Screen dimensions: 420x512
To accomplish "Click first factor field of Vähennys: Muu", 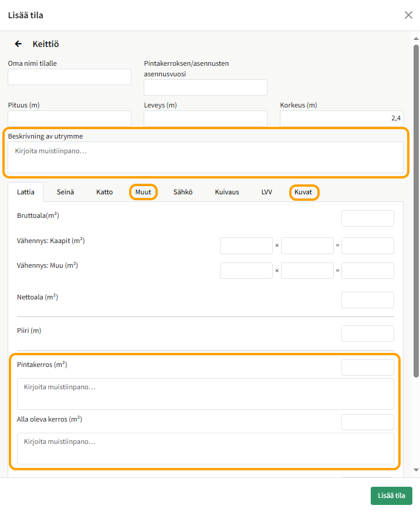I will click(x=246, y=271).
